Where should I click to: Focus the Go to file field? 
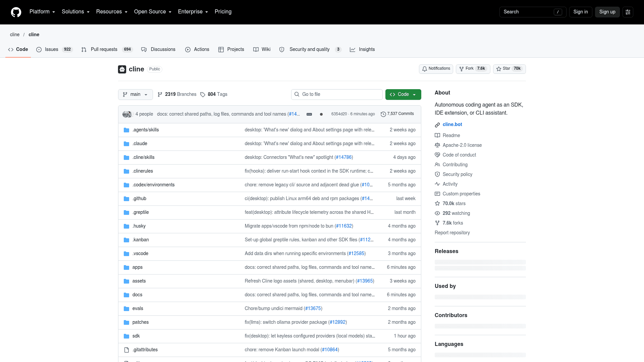[337, 95]
